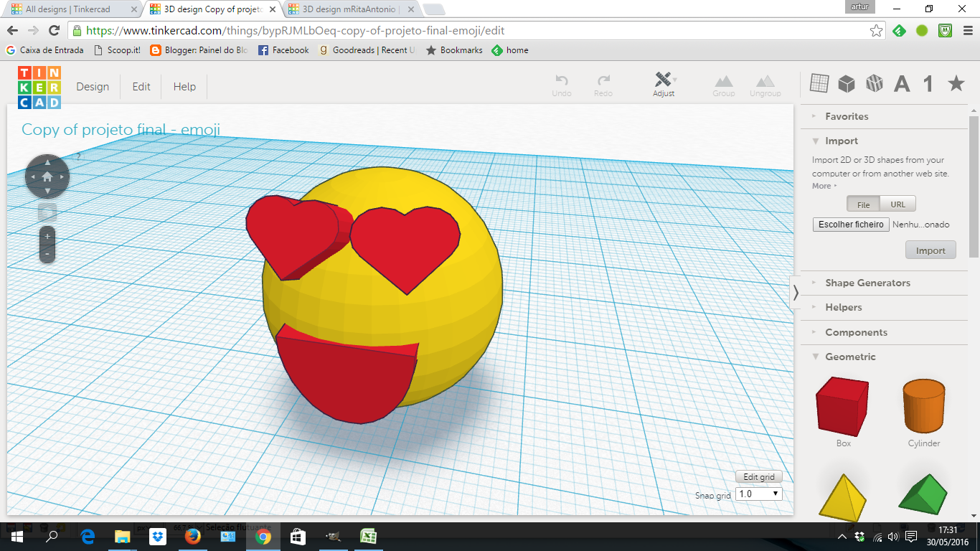
Task: Click the Import button
Action: [930, 250]
